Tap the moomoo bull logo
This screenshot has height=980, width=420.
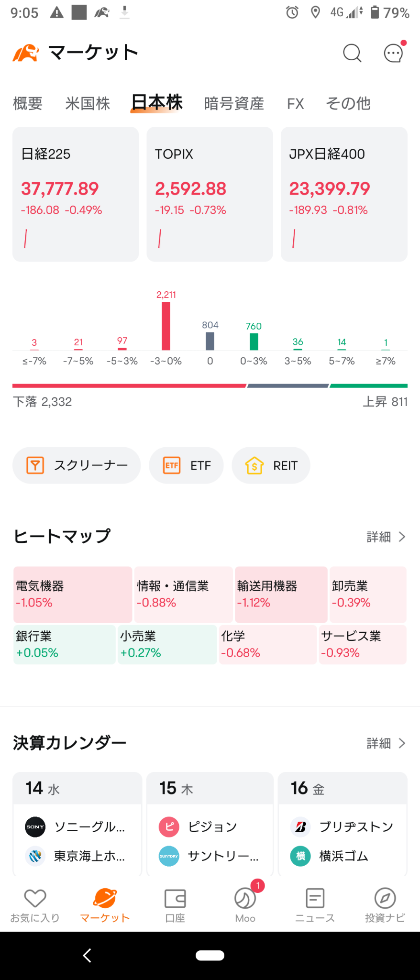tap(26, 53)
